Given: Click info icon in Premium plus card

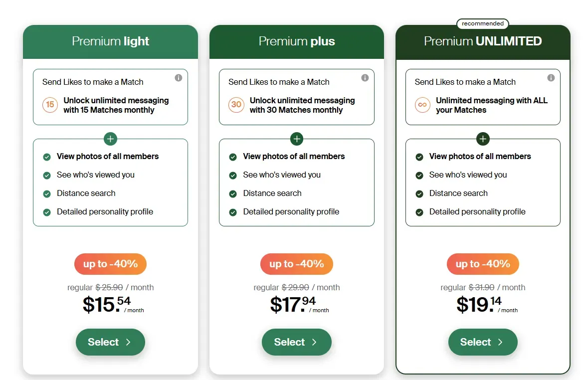Looking at the screenshot, I should tap(365, 78).
